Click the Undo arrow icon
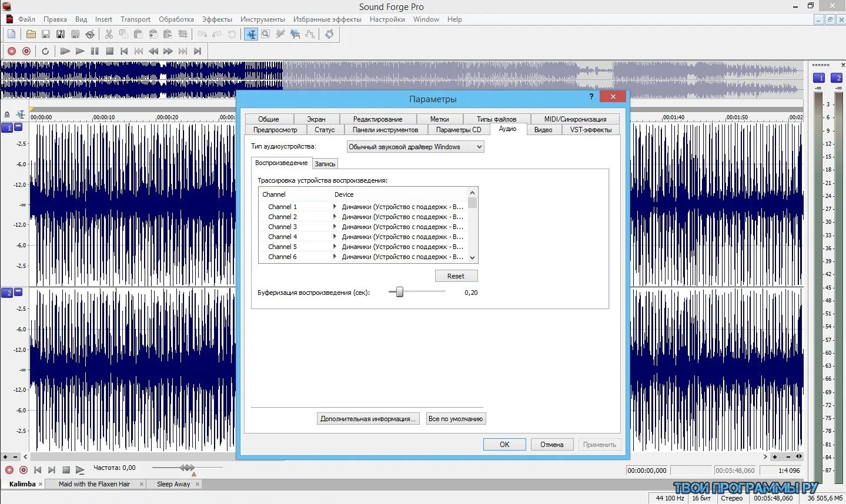846x504 pixels. pyautogui.click(x=202, y=34)
